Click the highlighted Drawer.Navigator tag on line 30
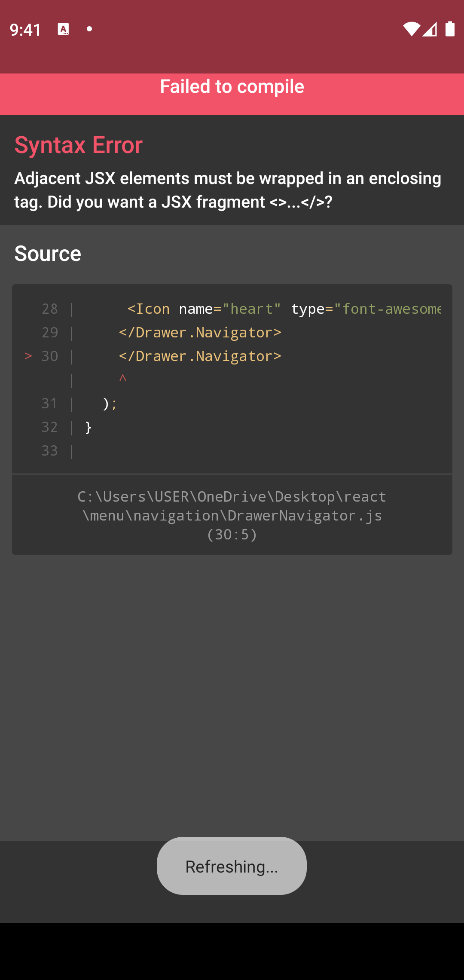The height and width of the screenshot is (980, 464). pos(200,356)
